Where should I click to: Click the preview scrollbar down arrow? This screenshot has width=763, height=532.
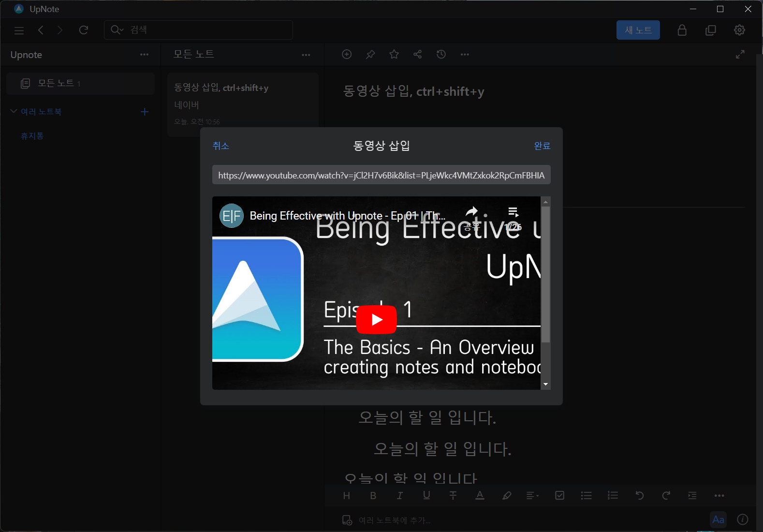point(545,385)
